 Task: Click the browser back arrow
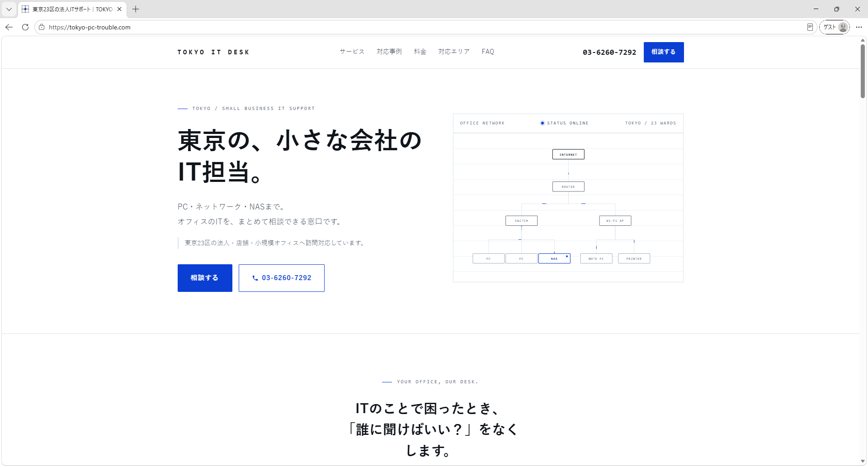(x=9, y=27)
